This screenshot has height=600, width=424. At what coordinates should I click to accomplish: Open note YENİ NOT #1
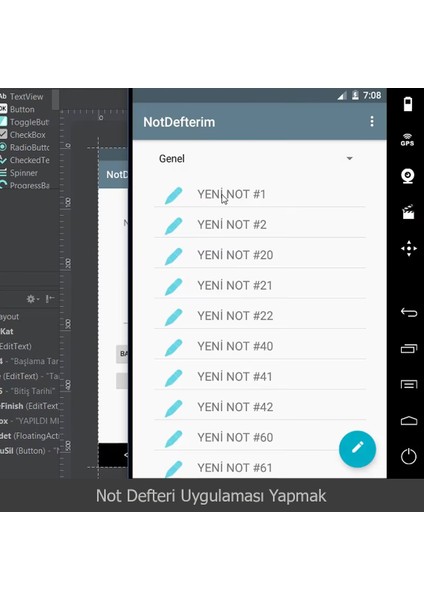[260, 194]
